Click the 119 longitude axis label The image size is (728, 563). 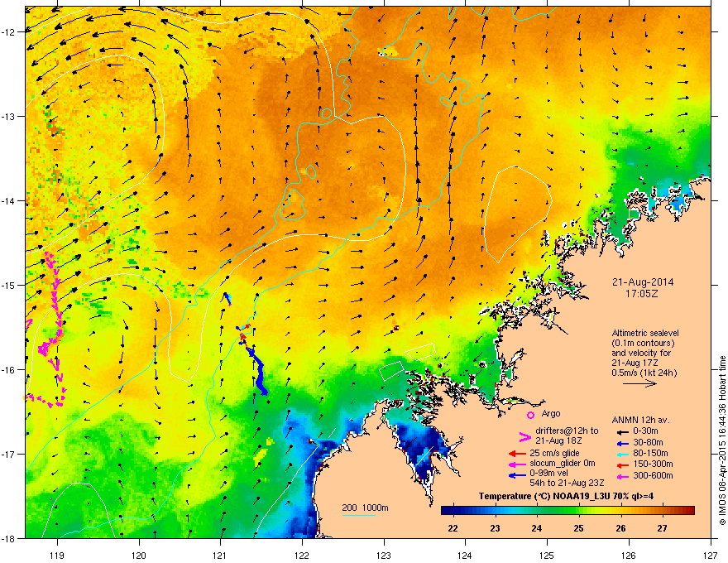click(x=57, y=555)
